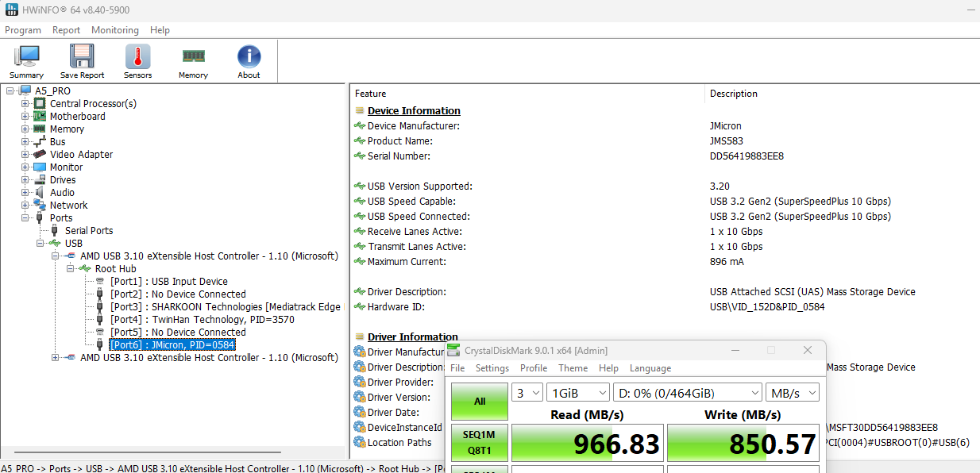Select the Video Adapter tree node
This screenshot has height=473, width=980.
(x=81, y=155)
